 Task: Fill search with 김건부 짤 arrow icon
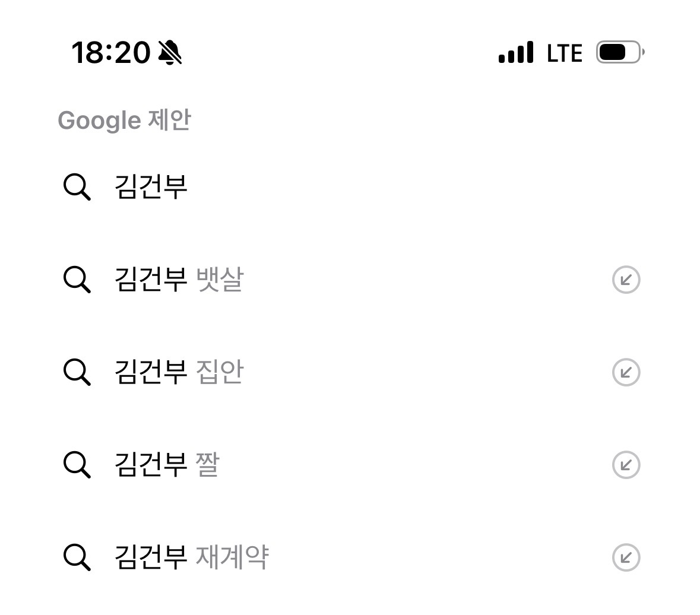626,465
